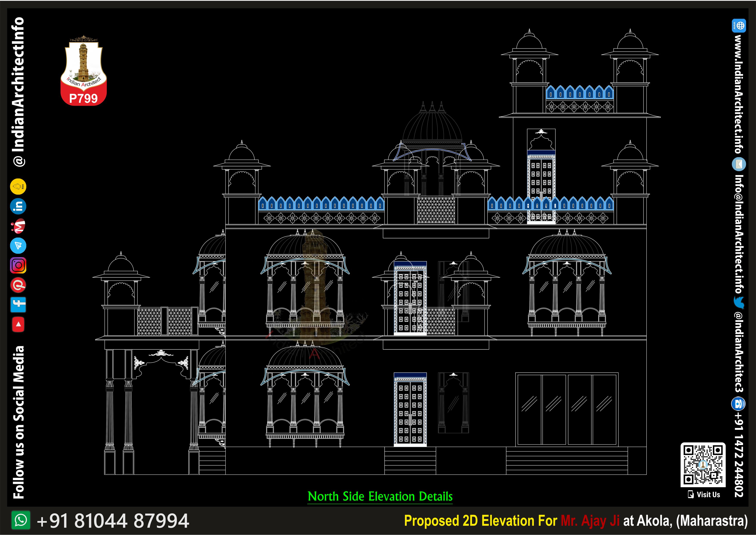Click the blue Twitter bird icon

[739, 302]
